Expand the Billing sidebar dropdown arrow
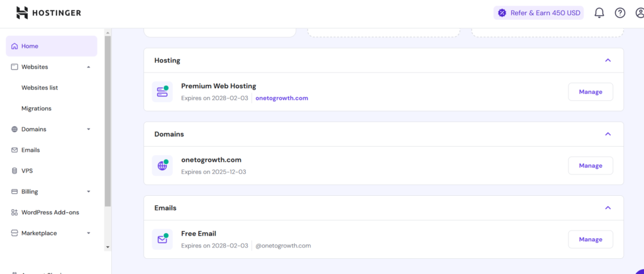The image size is (644, 274). (89, 191)
